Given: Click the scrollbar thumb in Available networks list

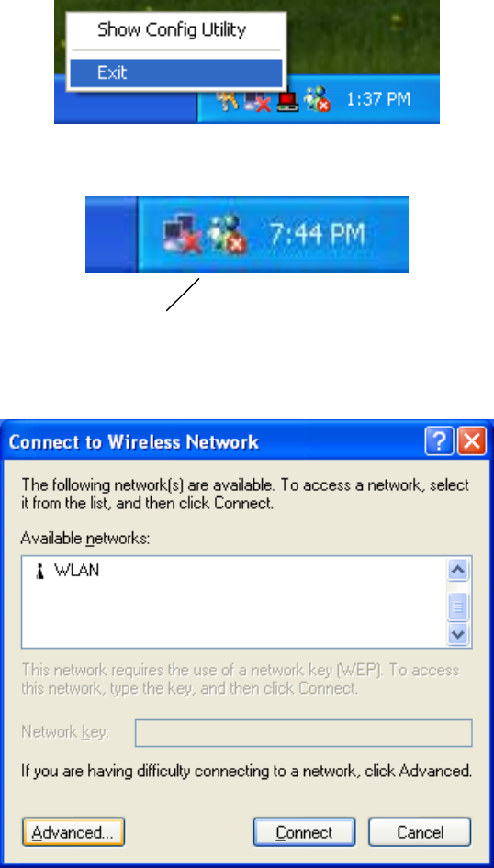Looking at the screenshot, I should click(x=458, y=606).
